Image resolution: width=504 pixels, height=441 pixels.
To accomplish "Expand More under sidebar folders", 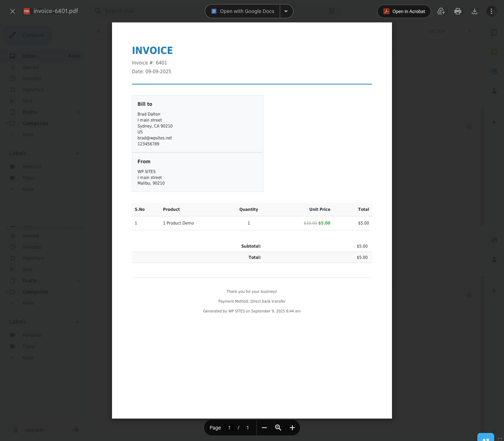I will pyautogui.click(x=28, y=135).
